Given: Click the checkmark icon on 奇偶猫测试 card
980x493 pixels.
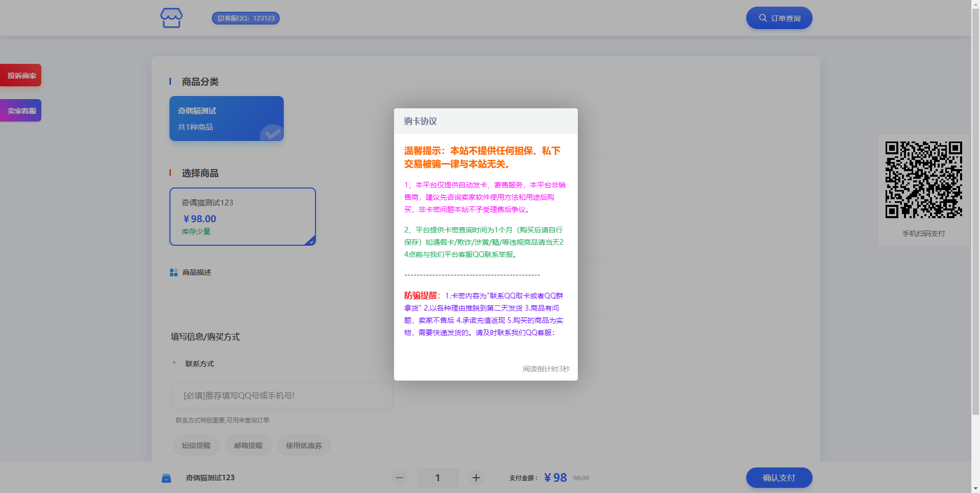Looking at the screenshot, I should tap(273, 133).
